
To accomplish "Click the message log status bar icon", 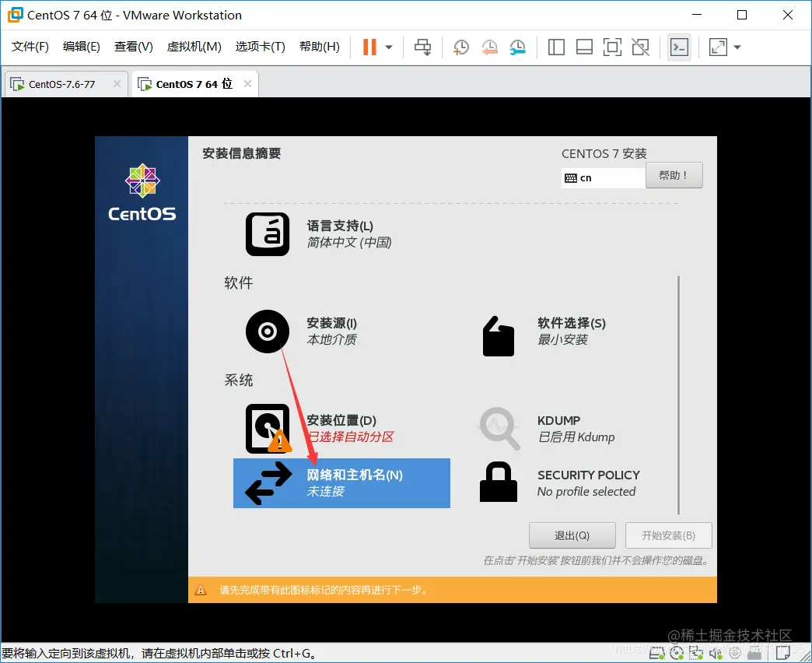I will pyautogui.click(x=783, y=654).
